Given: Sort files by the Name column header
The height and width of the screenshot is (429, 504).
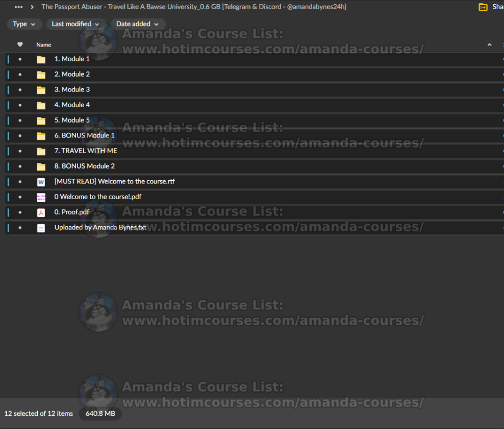Looking at the screenshot, I should 44,45.
